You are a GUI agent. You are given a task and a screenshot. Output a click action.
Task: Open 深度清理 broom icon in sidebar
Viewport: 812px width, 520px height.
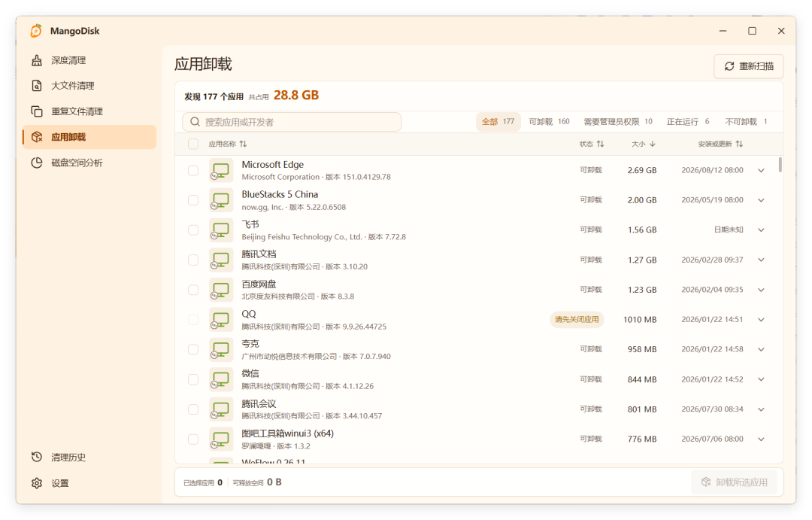pyautogui.click(x=37, y=60)
